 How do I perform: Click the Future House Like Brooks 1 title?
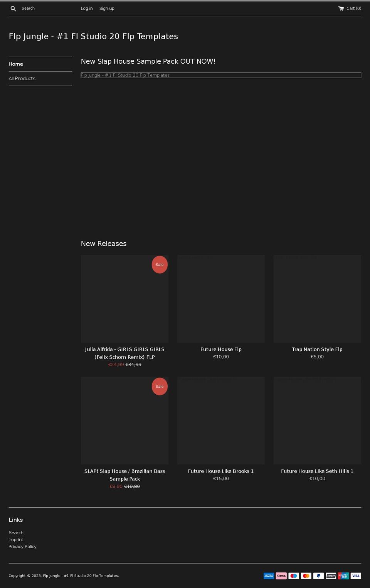(221, 471)
